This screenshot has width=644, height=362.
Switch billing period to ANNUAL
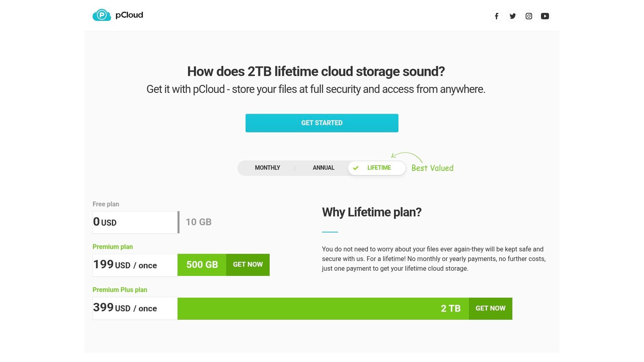(323, 168)
